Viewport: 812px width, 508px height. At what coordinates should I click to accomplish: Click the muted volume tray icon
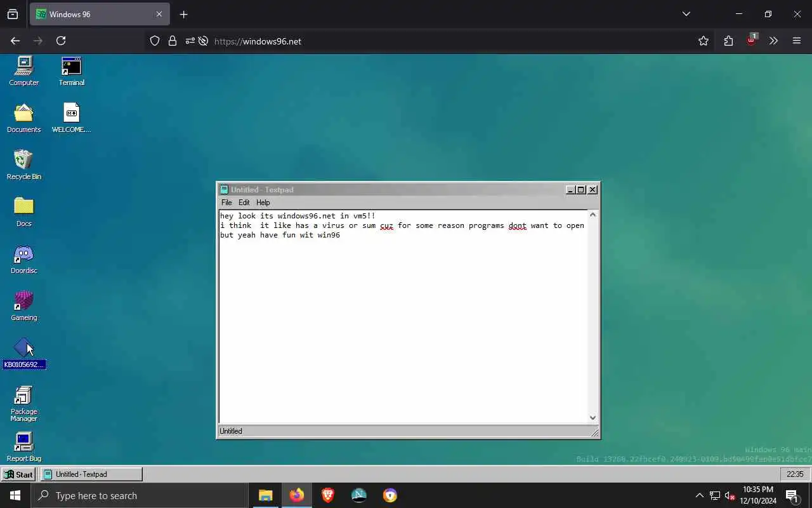730,496
